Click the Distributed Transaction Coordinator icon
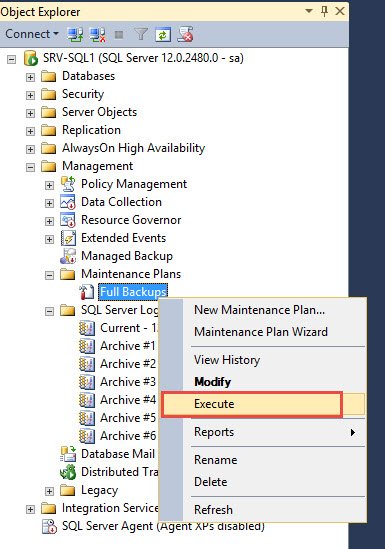 68,472
